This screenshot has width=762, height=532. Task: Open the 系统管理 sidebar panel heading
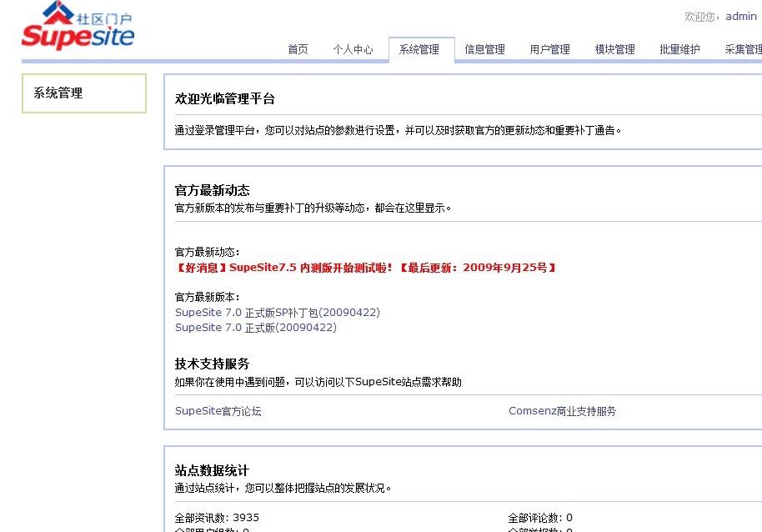(x=58, y=93)
